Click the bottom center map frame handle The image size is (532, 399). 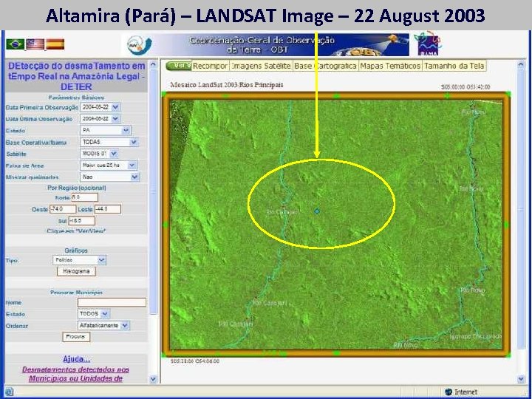[x=336, y=353]
